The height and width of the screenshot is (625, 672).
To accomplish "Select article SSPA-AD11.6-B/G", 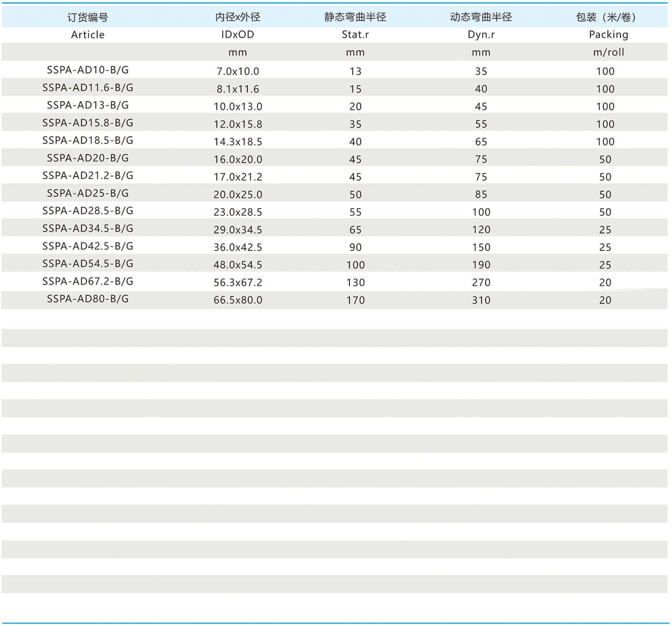I will tap(87, 88).
